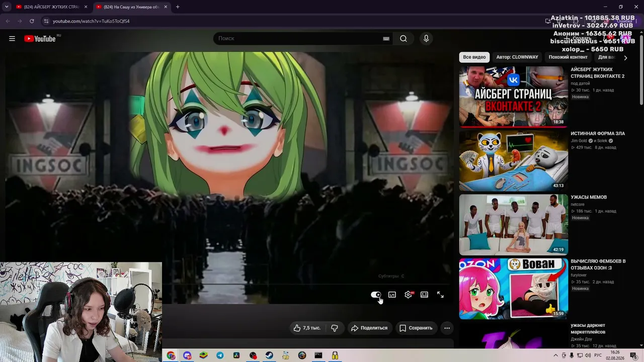Switch the player to theater mode
644x362 pixels.
point(424,295)
